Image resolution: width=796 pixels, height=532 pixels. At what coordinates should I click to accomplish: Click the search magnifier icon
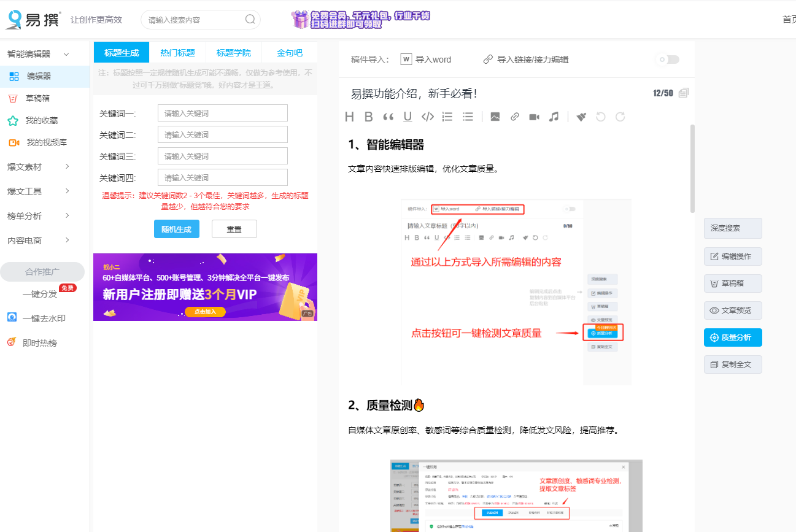(250, 19)
